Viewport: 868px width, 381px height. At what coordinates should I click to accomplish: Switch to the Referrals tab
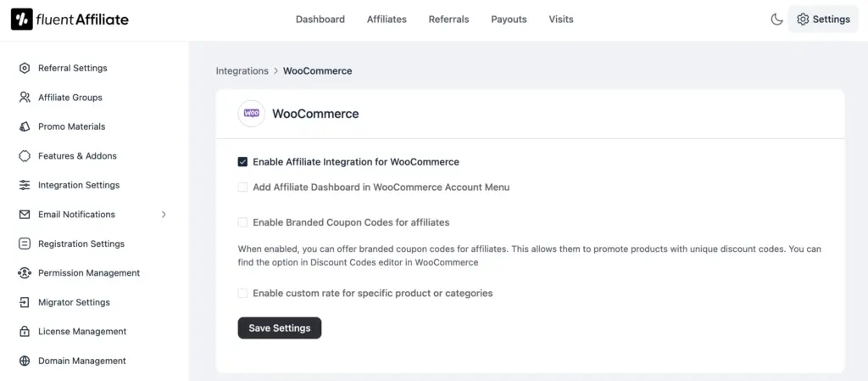click(x=448, y=20)
